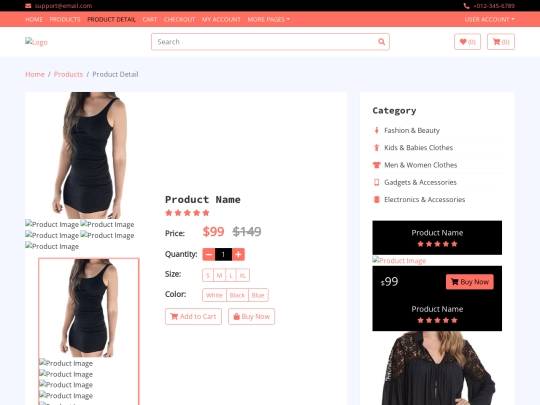The height and width of the screenshot is (405, 540).
Task: Choose the Black color option
Action: point(237,295)
